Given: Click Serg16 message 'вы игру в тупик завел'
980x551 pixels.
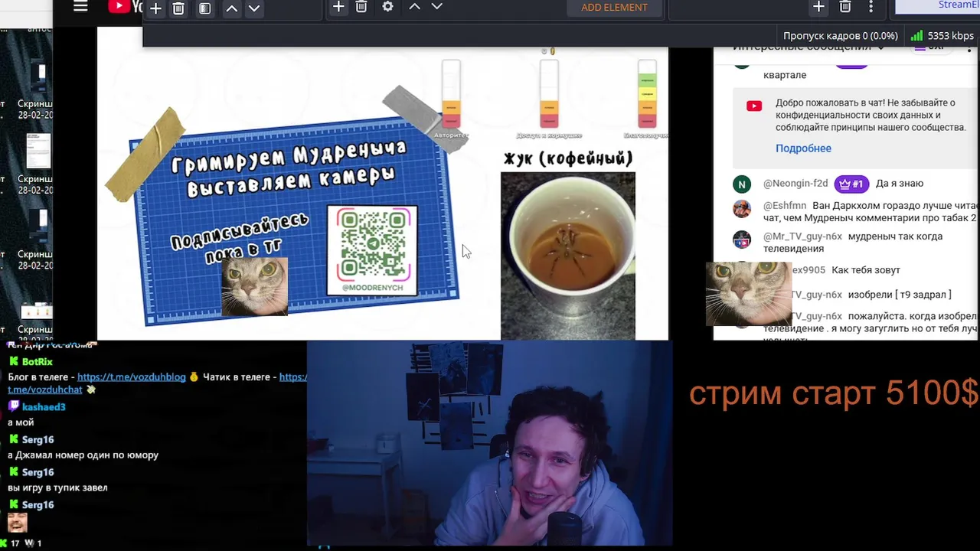Looking at the screenshot, I should coord(57,487).
